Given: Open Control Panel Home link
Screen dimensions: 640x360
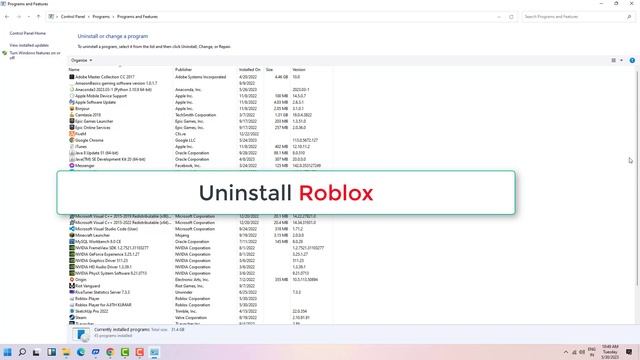Looking at the screenshot, I should coord(28,33).
